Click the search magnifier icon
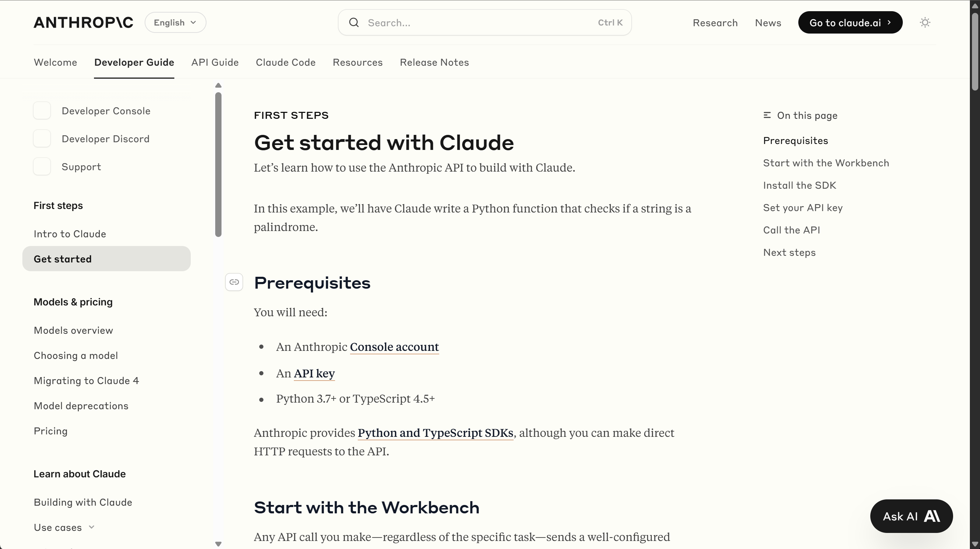 coord(354,22)
